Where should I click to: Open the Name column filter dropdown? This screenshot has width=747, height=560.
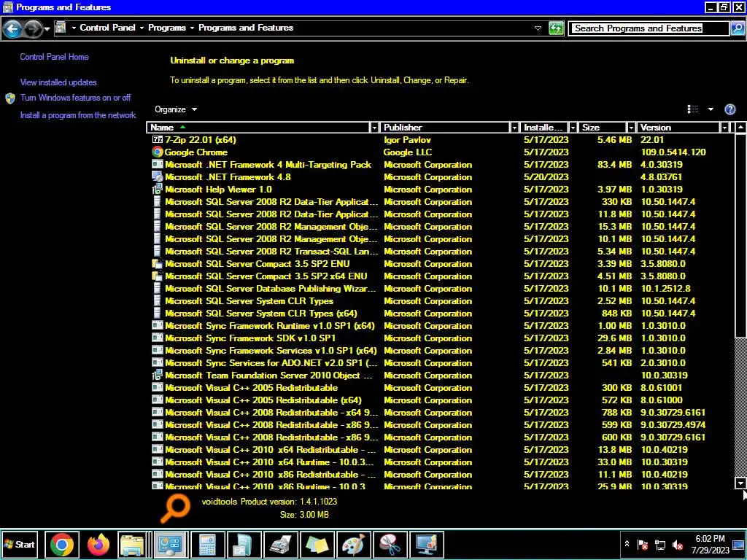tap(374, 128)
